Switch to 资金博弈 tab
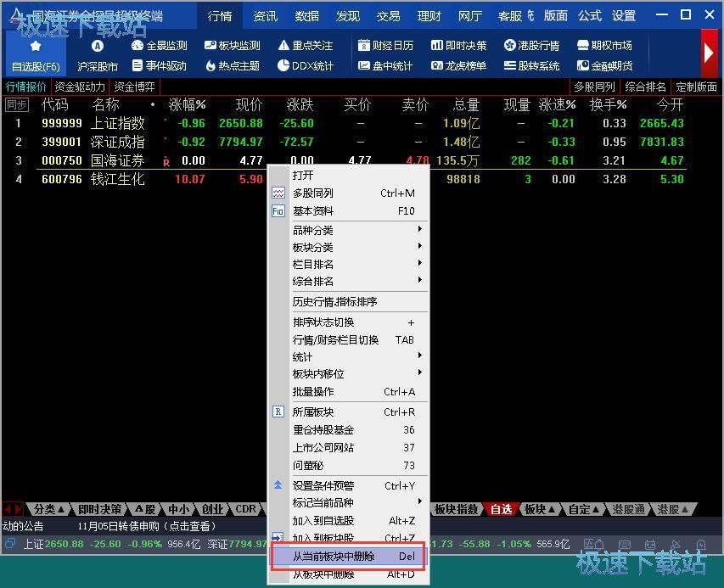The image size is (724, 588). click(x=134, y=87)
